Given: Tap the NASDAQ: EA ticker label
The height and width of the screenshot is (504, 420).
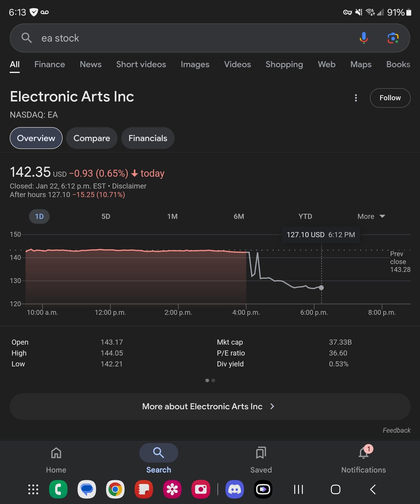Looking at the screenshot, I should [34, 115].
